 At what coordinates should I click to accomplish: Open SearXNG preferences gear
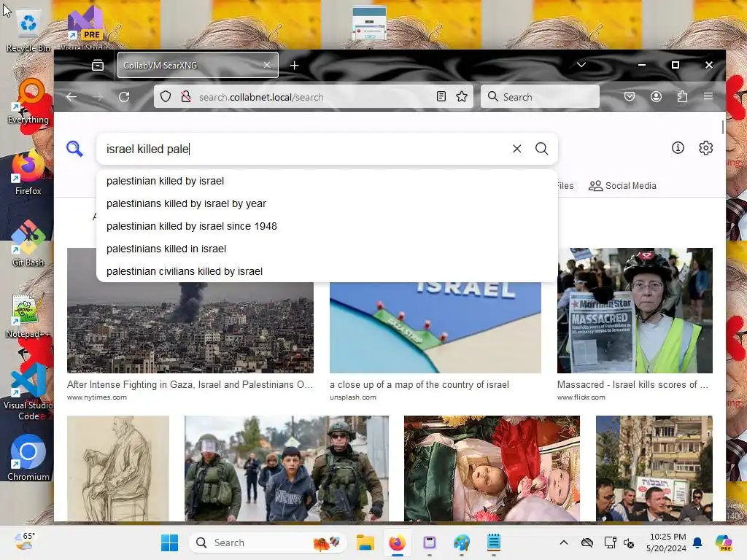pyautogui.click(x=706, y=147)
